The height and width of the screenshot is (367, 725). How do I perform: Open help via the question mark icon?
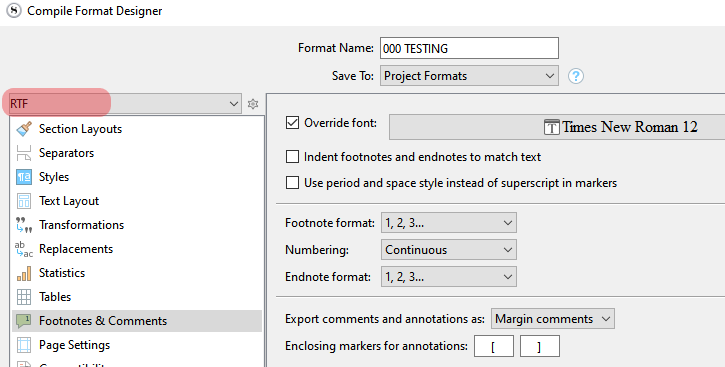576,76
